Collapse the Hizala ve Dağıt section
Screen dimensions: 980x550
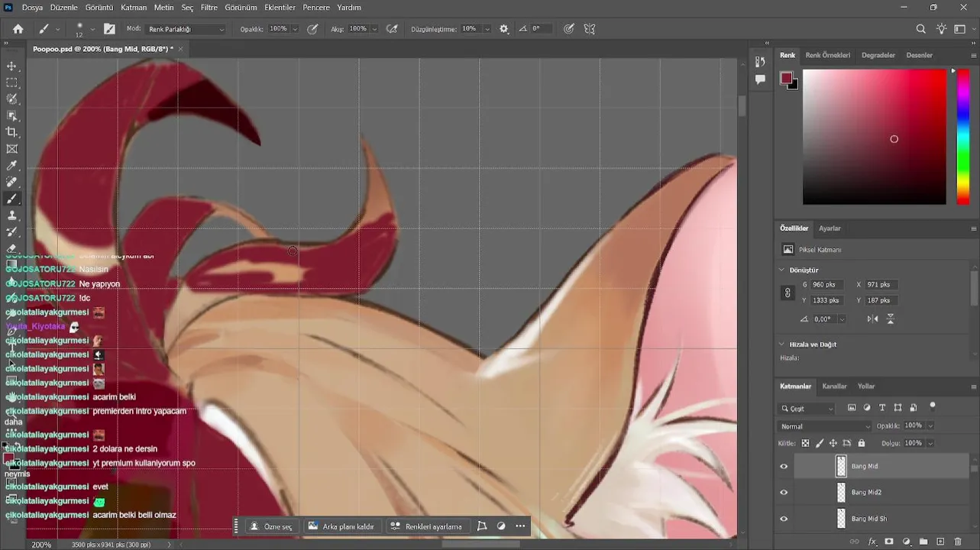[781, 345]
